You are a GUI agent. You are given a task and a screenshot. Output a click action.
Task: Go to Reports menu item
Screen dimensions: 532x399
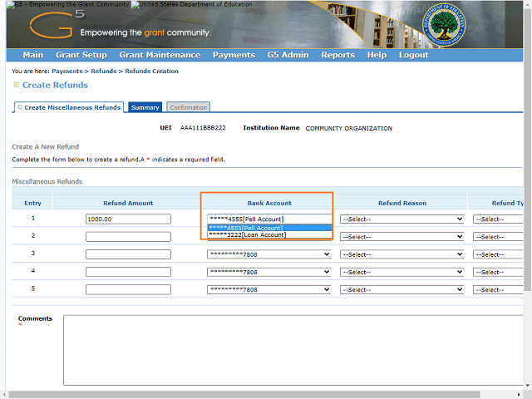pyautogui.click(x=337, y=55)
